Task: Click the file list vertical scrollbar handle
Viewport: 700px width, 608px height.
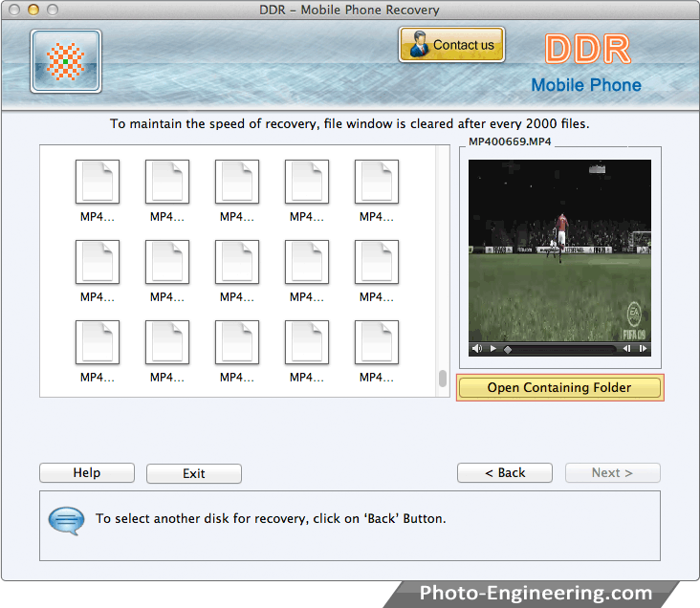Action: pos(443,379)
